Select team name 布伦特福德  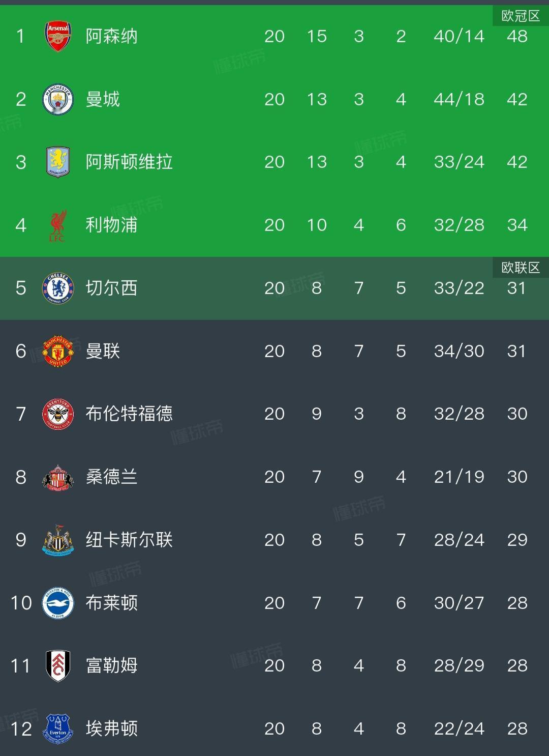click(x=129, y=414)
